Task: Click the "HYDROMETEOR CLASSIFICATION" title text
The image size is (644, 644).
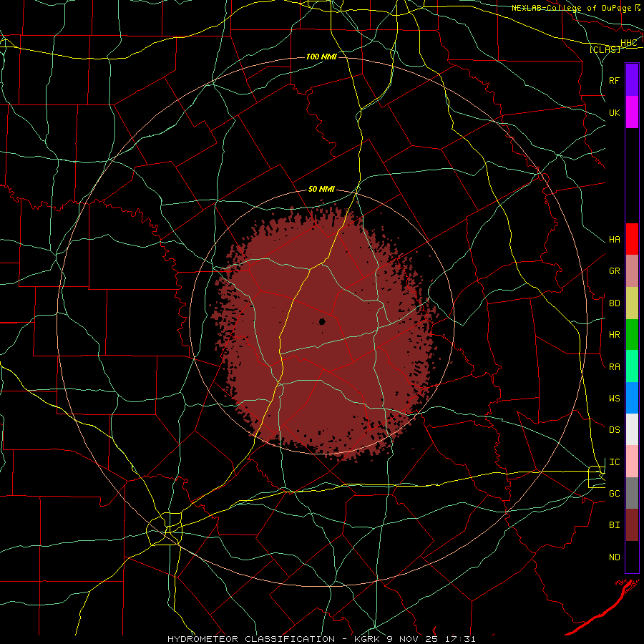Action: [x=251, y=639]
